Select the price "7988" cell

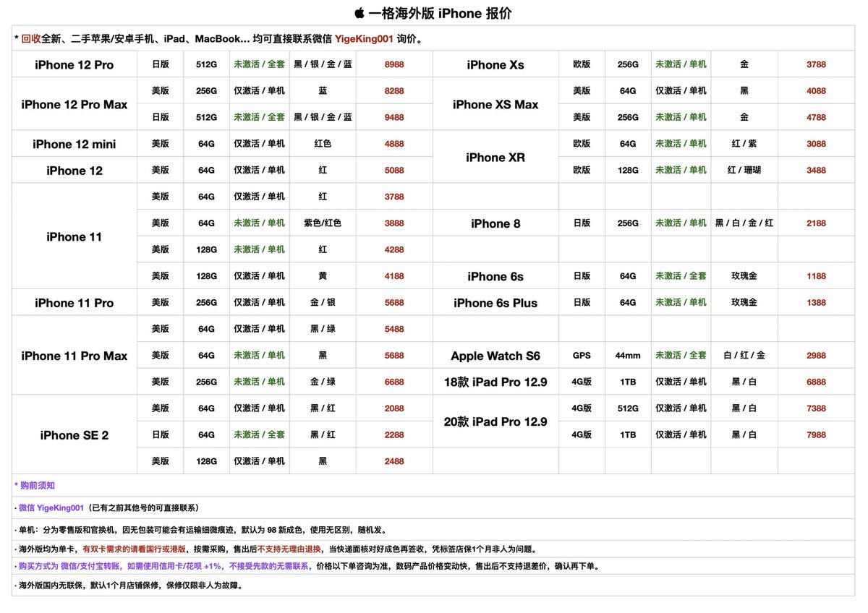(x=816, y=435)
